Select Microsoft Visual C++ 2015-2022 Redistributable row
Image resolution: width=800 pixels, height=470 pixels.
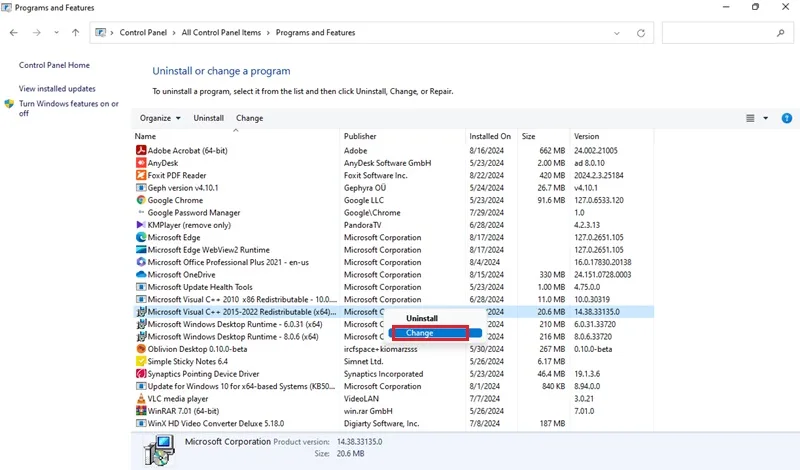point(393,312)
